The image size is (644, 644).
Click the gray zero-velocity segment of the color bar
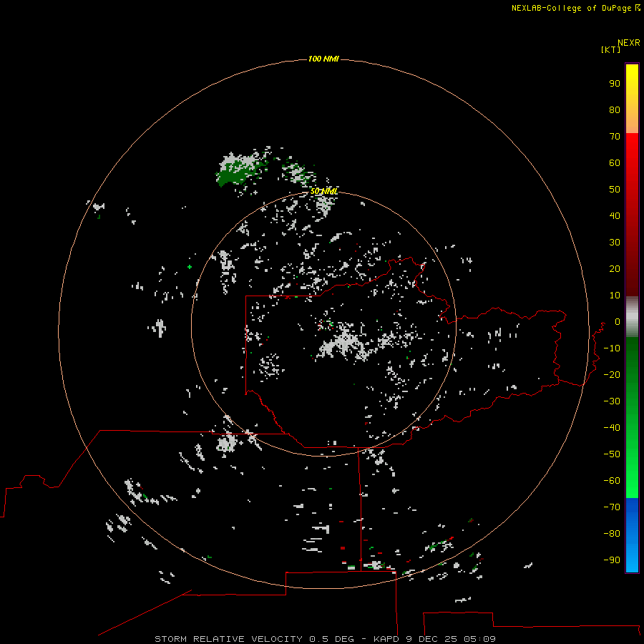(632, 317)
